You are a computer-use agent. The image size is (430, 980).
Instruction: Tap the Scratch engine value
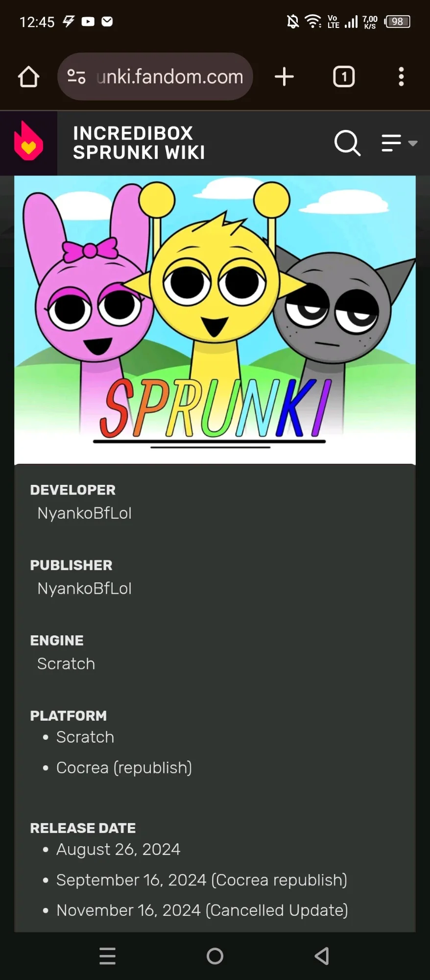(66, 664)
